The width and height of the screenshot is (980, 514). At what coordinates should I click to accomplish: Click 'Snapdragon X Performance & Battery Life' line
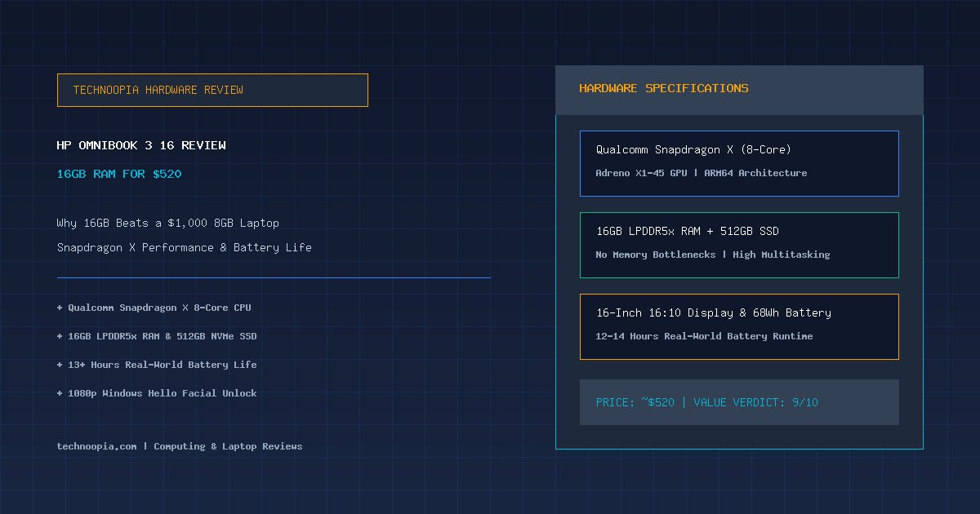pyautogui.click(x=184, y=247)
